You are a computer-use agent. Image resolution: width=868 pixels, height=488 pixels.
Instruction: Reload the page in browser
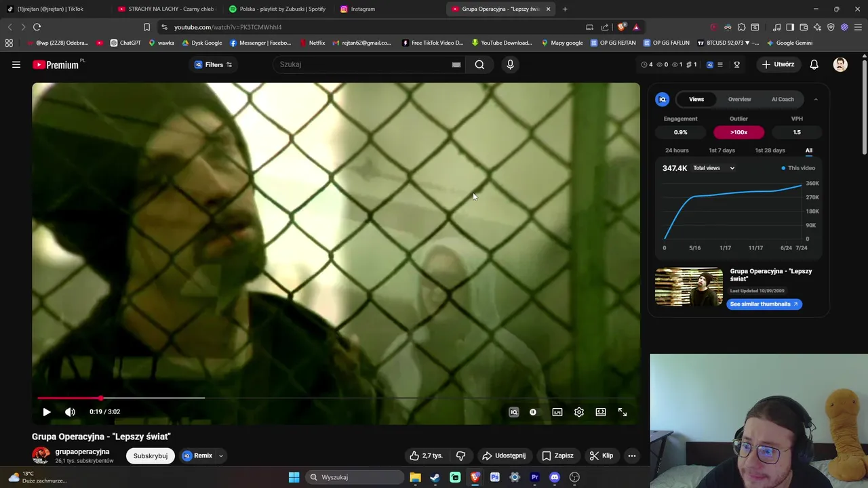pyautogui.click(x=37, y=27)
